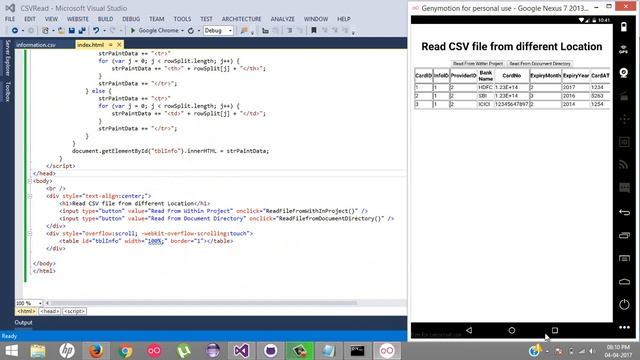Select the script breadcrumb tag

pyautogui.click(x=74, y=311)
